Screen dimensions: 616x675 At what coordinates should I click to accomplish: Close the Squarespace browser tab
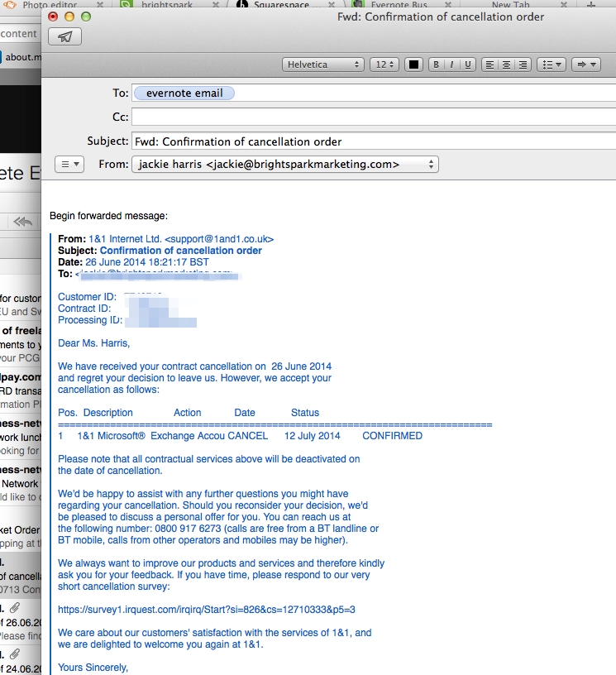coord(332,5)
